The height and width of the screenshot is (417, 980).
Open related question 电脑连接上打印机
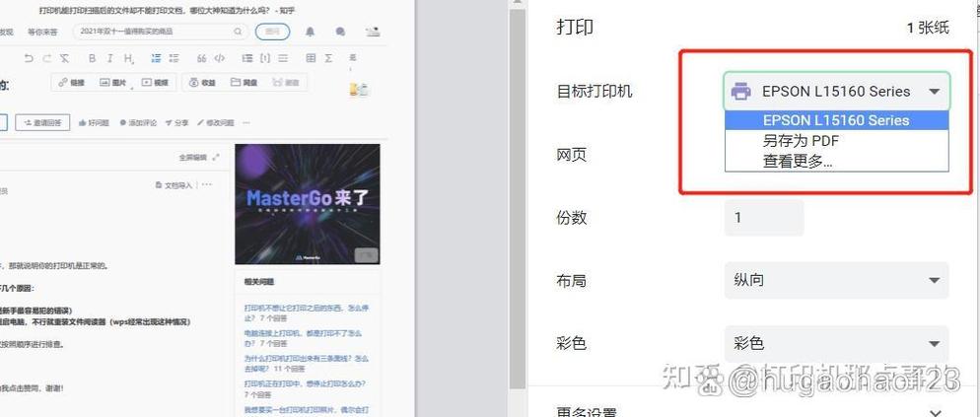click(x=303, y=337)
